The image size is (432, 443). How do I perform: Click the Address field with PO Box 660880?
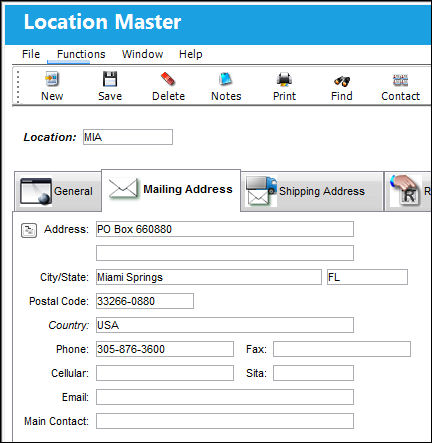pos(225,229)
